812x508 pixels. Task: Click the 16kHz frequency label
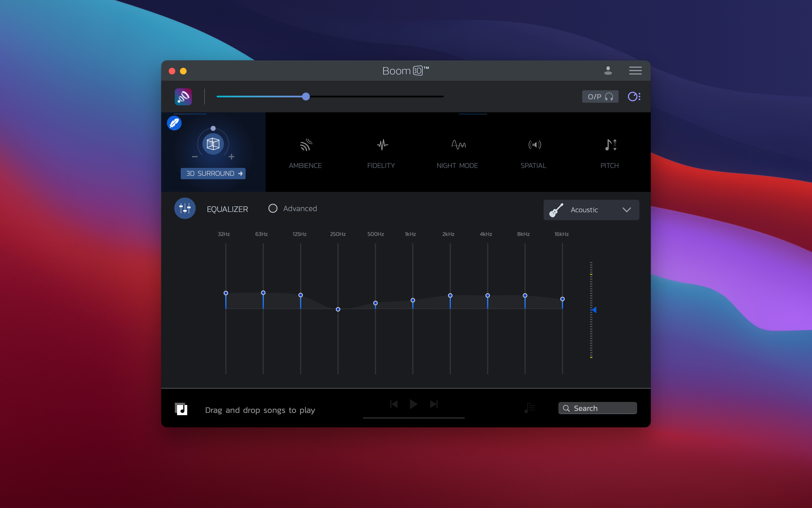coord(562,234)
